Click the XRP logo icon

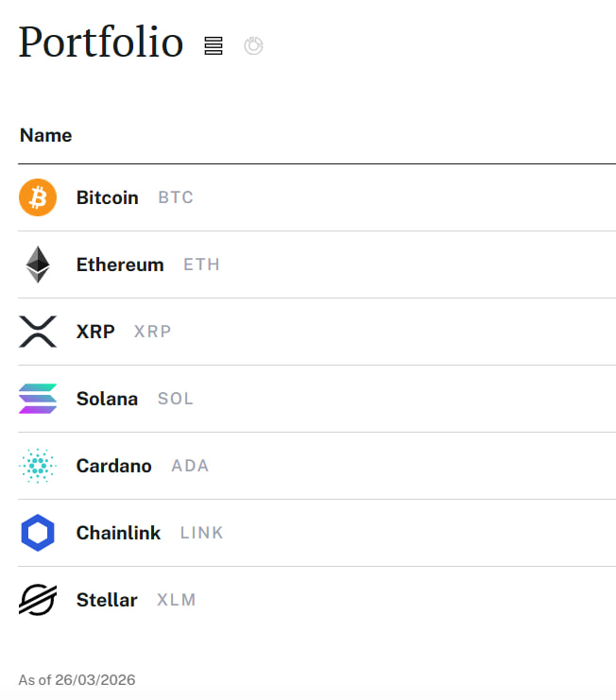pyautogui.click(x=38, y=332)
